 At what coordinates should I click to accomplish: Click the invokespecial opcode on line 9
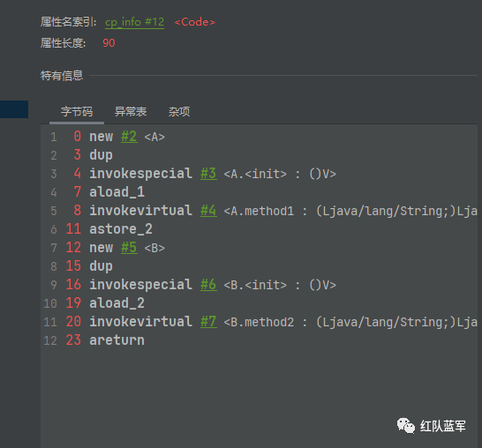pos(140,285)
